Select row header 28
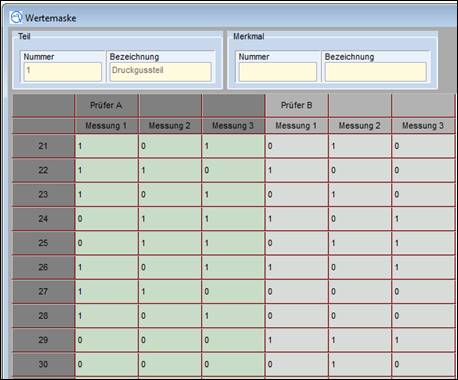The image size is (458, 380). coord(44,316)
